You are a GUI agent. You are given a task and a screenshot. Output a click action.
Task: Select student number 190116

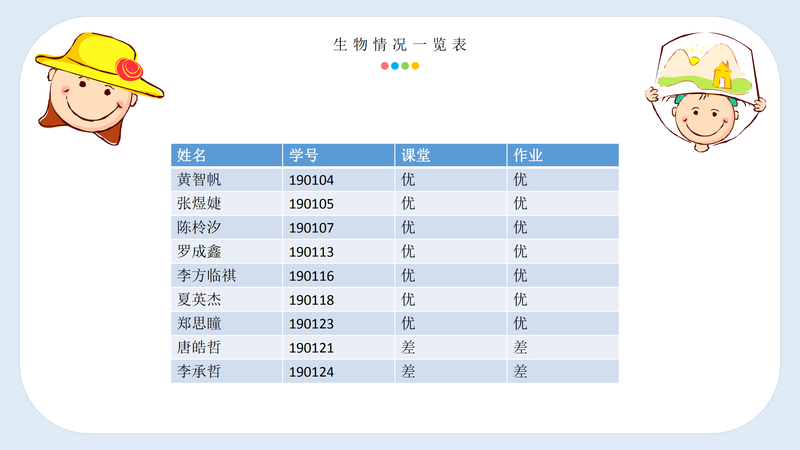pos(311,276)
